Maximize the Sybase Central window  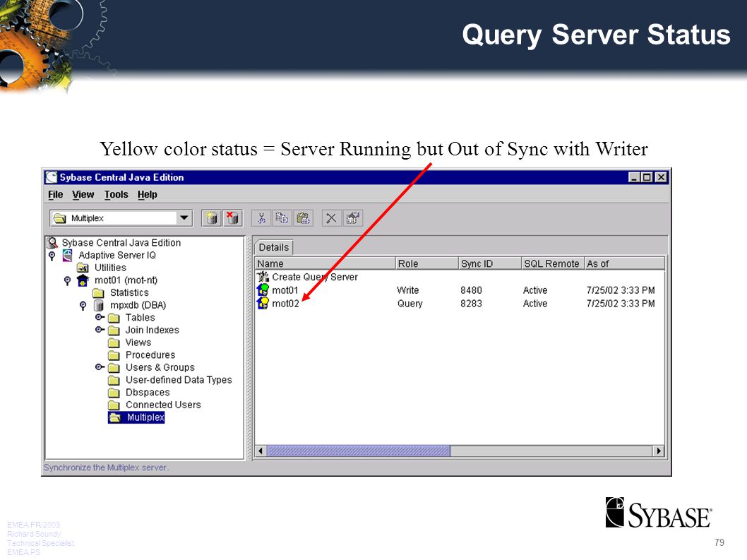[x=647, y=177]
